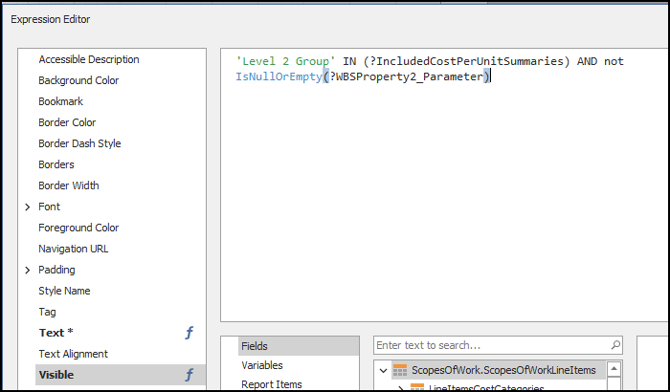Select the Border Color property
This screenshot has height=392, width=670.
tap(67, 122)
